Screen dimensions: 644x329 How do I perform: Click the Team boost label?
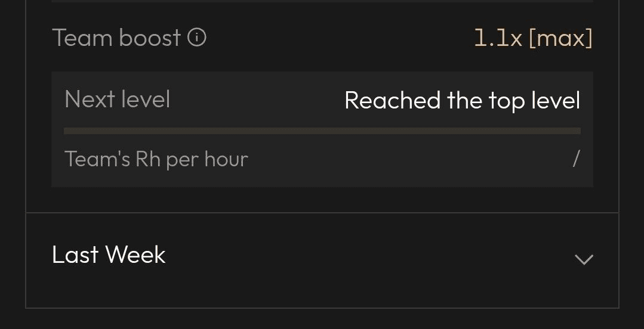[116, 38]
